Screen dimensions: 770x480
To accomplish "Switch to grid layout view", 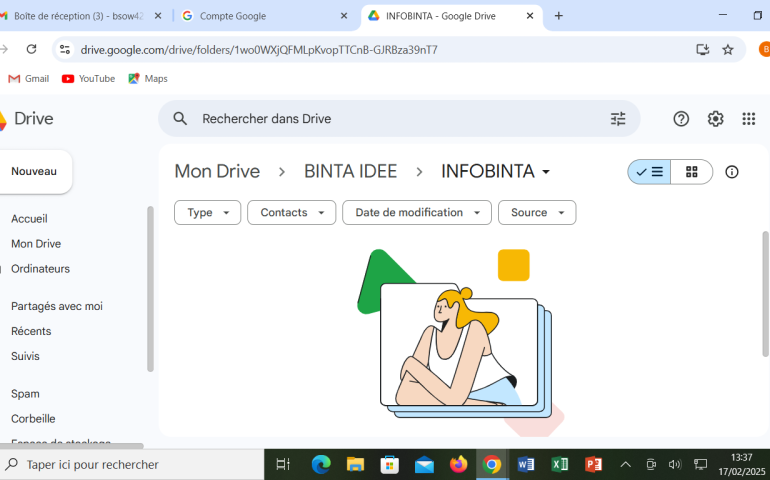I will tap(691, 172).
